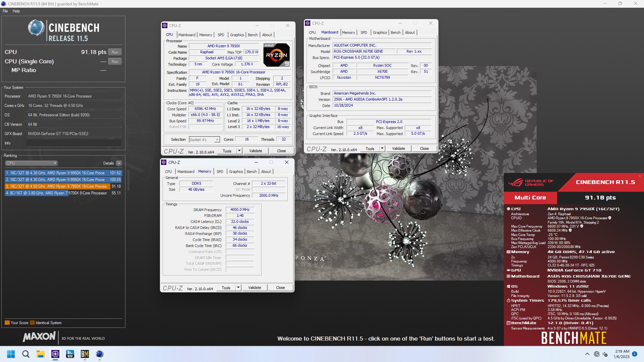Open Ranking Details arrow button
This screenshot has width=644, height=362.
(119, 163)
